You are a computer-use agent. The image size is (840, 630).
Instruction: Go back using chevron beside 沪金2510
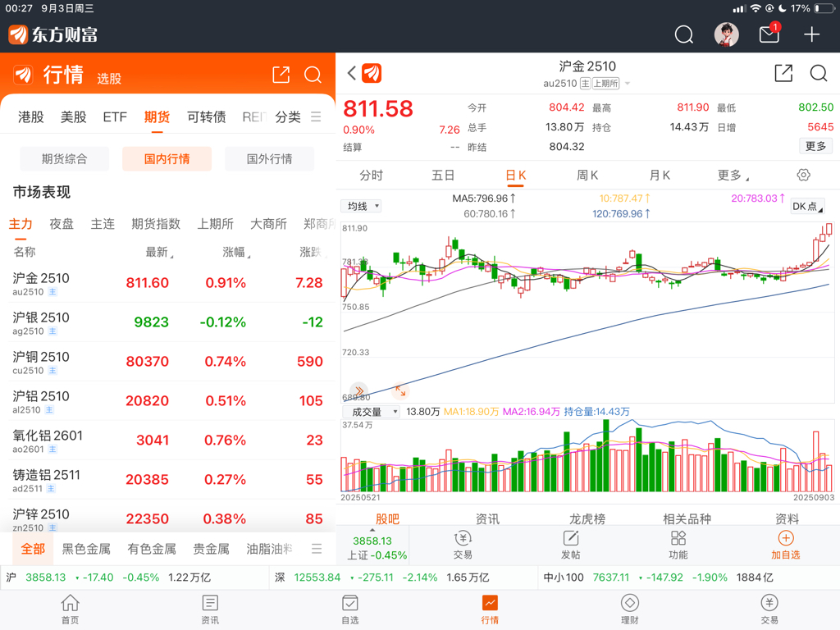351,73
